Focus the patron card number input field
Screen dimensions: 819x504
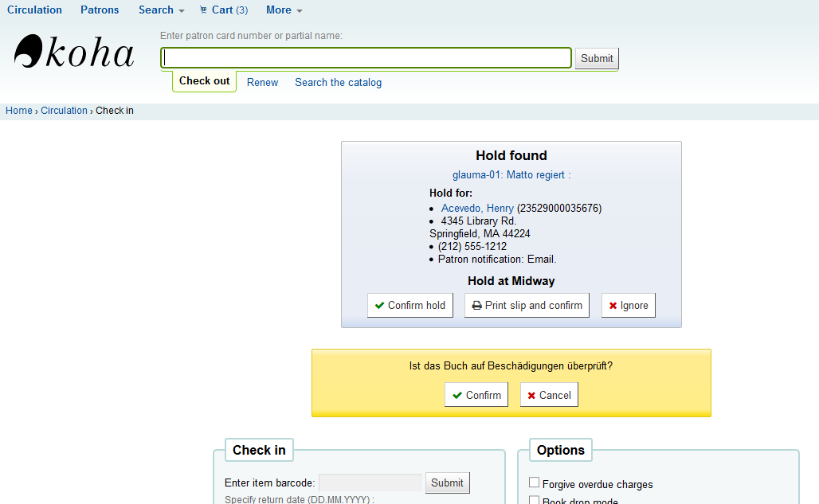(366, 58)
